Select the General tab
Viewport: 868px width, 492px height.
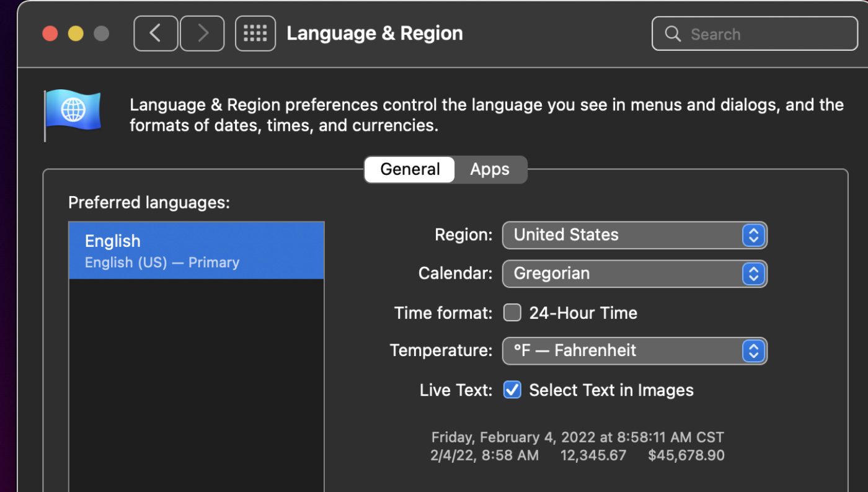410,169
